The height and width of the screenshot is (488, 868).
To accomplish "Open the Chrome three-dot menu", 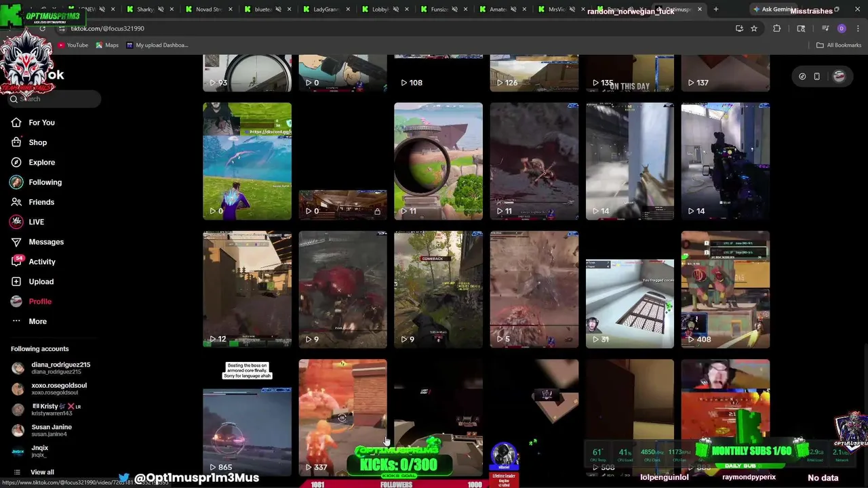I will pyautogui.click(x=856, y=28).
